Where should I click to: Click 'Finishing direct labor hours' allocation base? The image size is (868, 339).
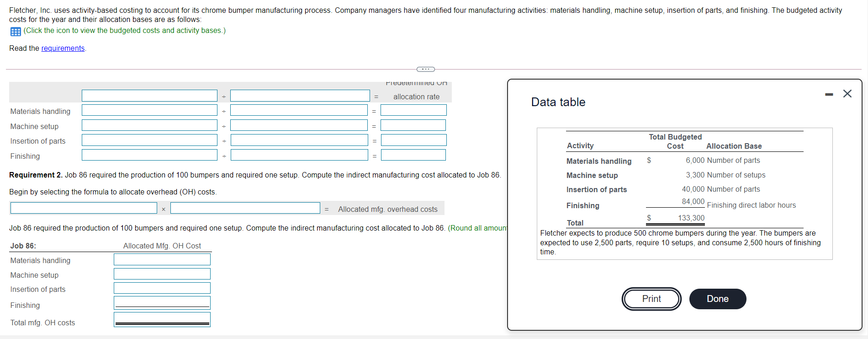click(752, 205)
